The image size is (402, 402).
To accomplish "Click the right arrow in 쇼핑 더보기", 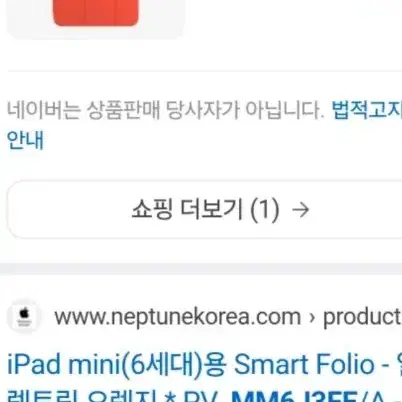I will (x=300, y=210).
